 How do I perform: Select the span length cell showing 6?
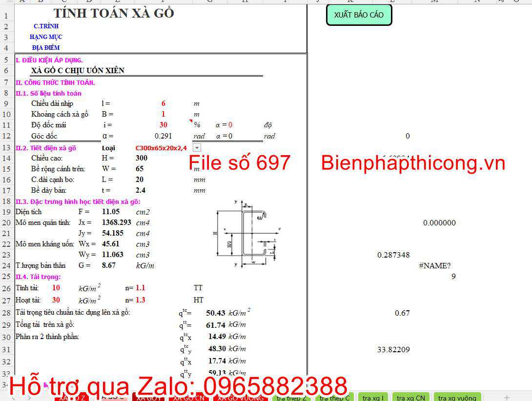click(163, 103)
